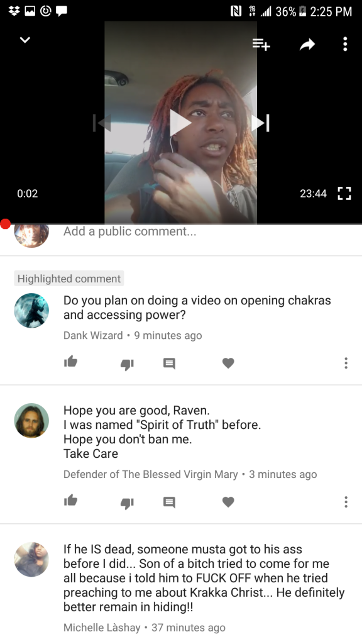Screen dimensions: 362x644
Task: Like Dank Wizard's comment
Action: click(x=70, y=362)
